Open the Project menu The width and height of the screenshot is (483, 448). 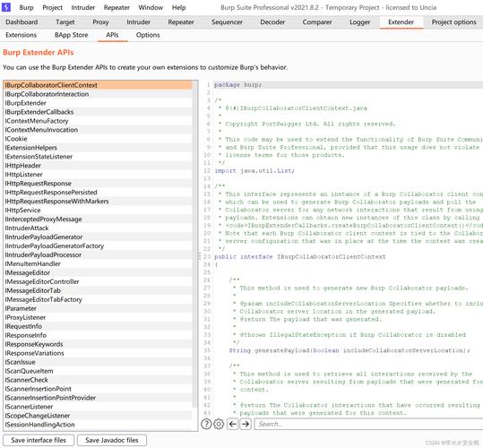coord(52,7)
